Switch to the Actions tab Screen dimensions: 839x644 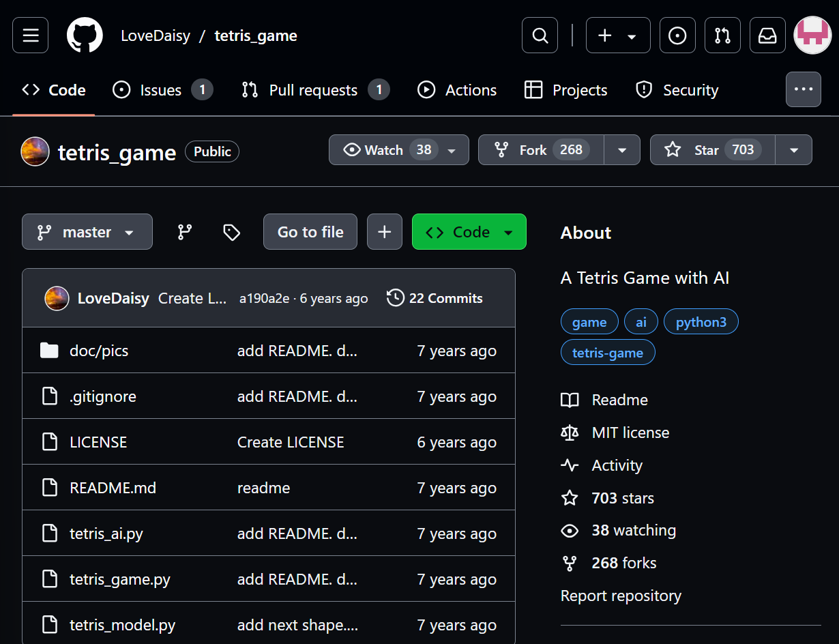pyautogui.click(x=457, y=90)
